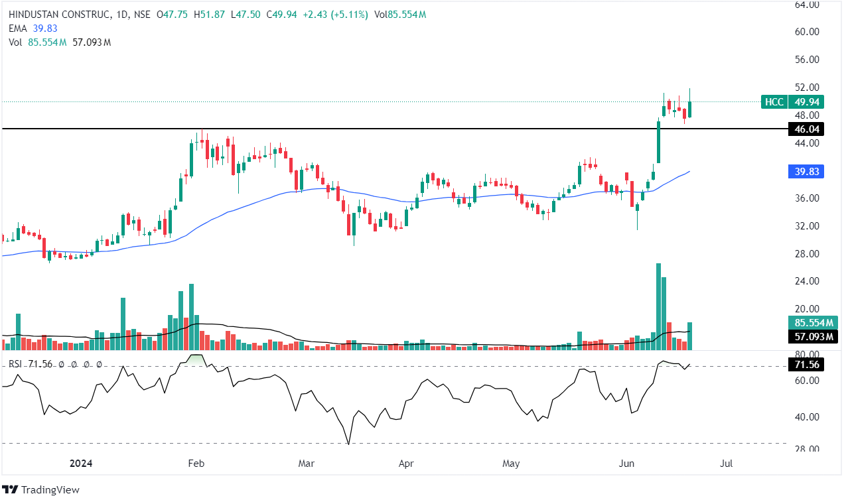This screenshot has height=504, width=850.
Task: Click the black 57.093M volume average label
Action: pos(810,337)
